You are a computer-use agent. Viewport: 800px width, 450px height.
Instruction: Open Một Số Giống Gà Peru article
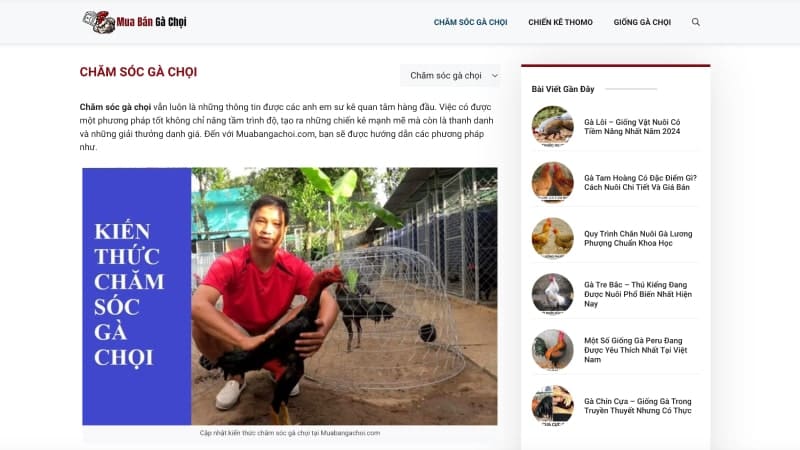coord(639,351)
